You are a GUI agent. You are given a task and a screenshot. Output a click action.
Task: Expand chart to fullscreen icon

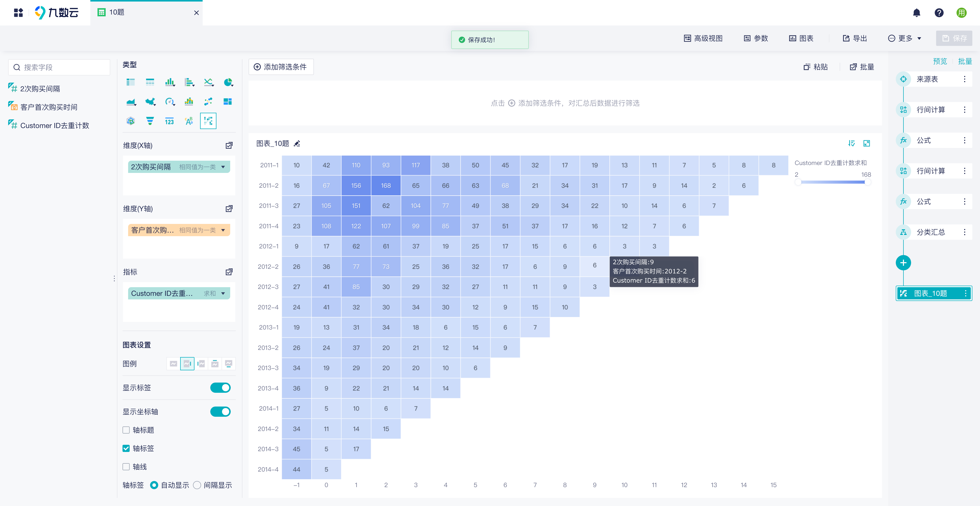point(867,143)
